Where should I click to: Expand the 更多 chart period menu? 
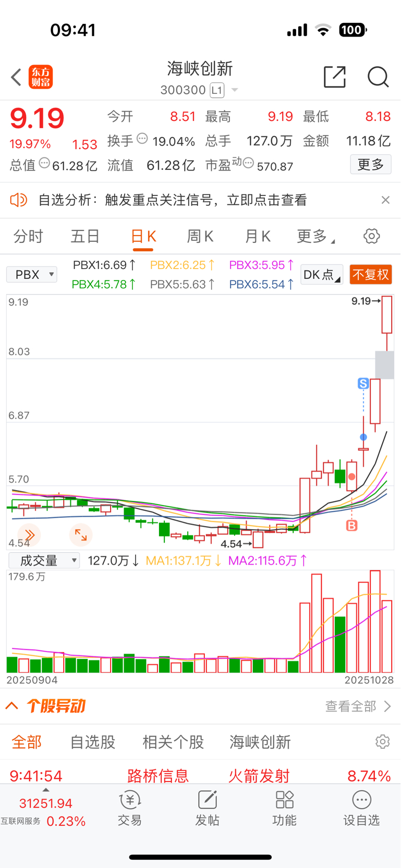[315, 237]
